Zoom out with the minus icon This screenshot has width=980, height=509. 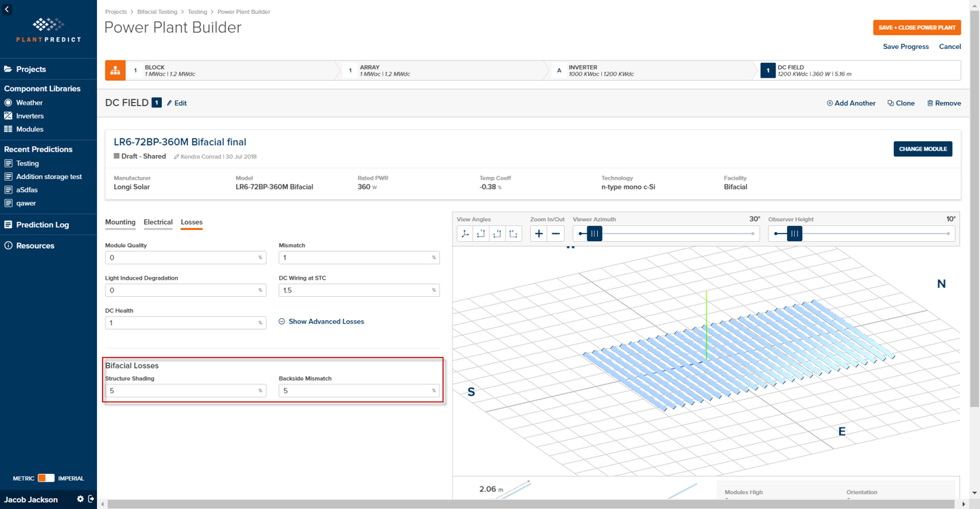click(556, 233)
